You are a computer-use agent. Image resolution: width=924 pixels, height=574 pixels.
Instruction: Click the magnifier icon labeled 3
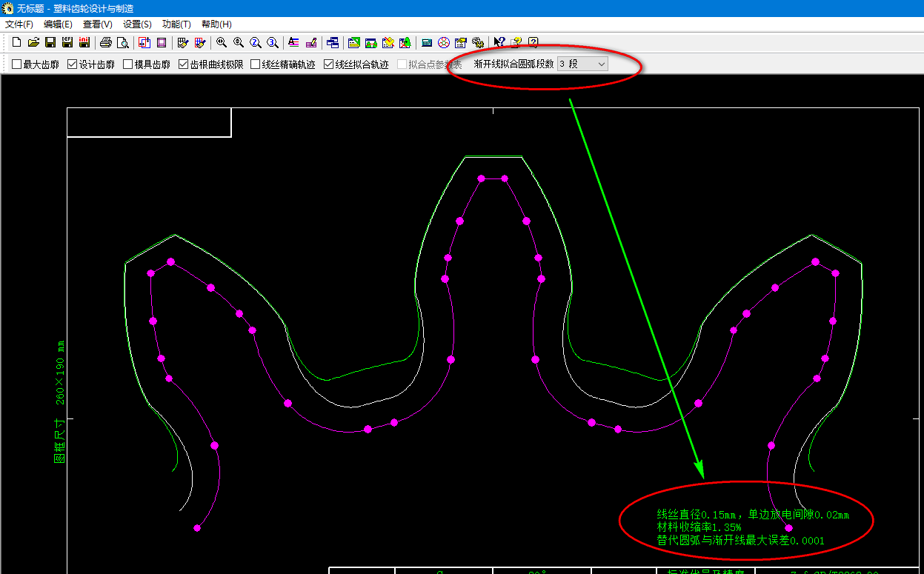pyautogui.click(x=273, y=42)
